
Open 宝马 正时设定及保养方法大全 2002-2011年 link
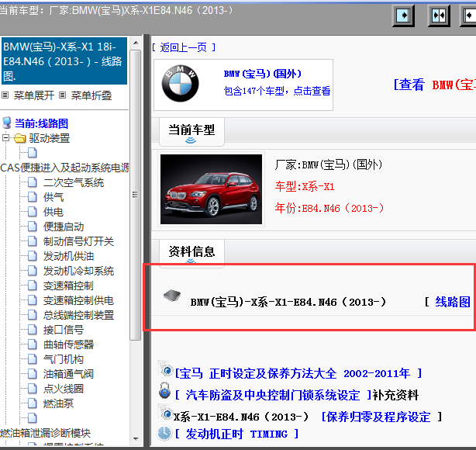pyautogui.click(x=298, y=373)
